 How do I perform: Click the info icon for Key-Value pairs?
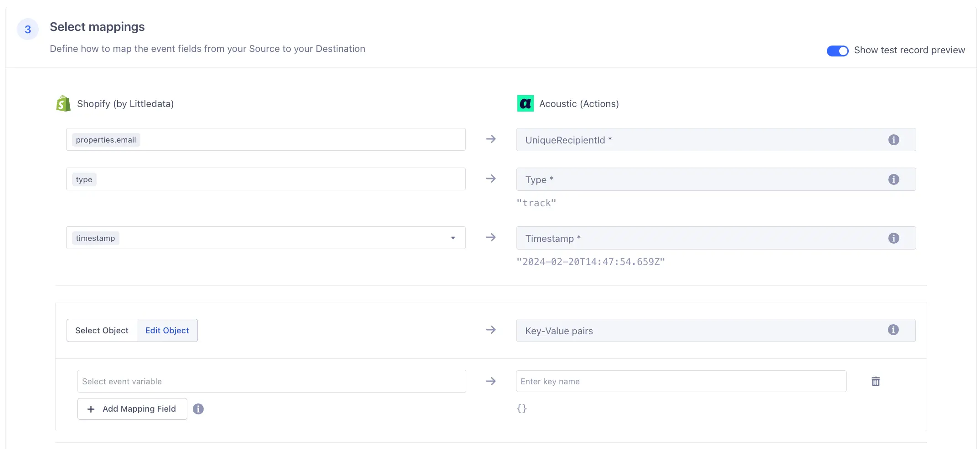893,330
